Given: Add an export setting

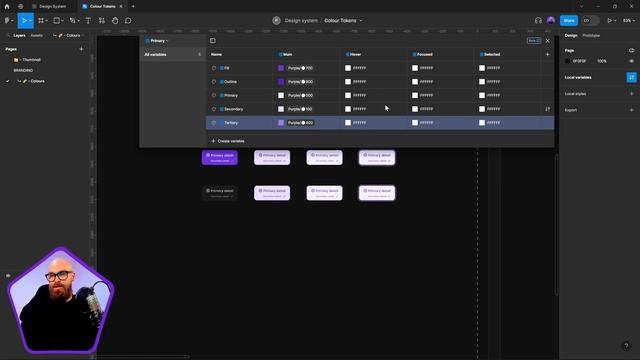Looking at the screenshot, I should tap(632, 110).
